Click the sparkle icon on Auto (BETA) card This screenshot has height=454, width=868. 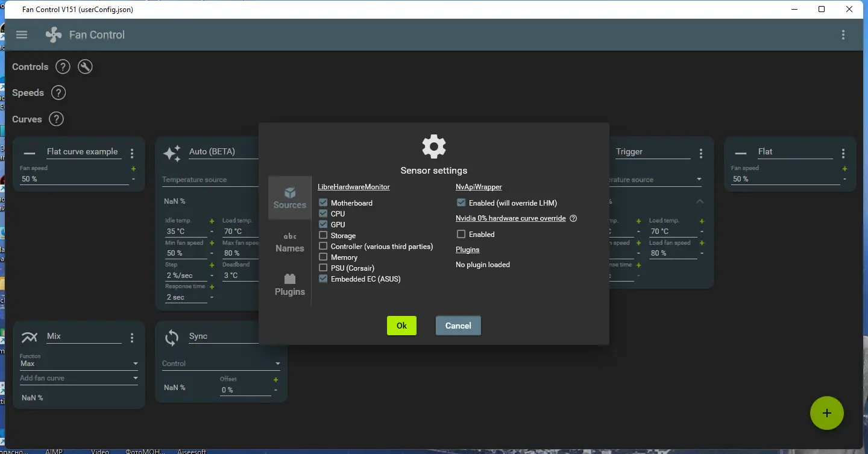click(x=172, y=153)
